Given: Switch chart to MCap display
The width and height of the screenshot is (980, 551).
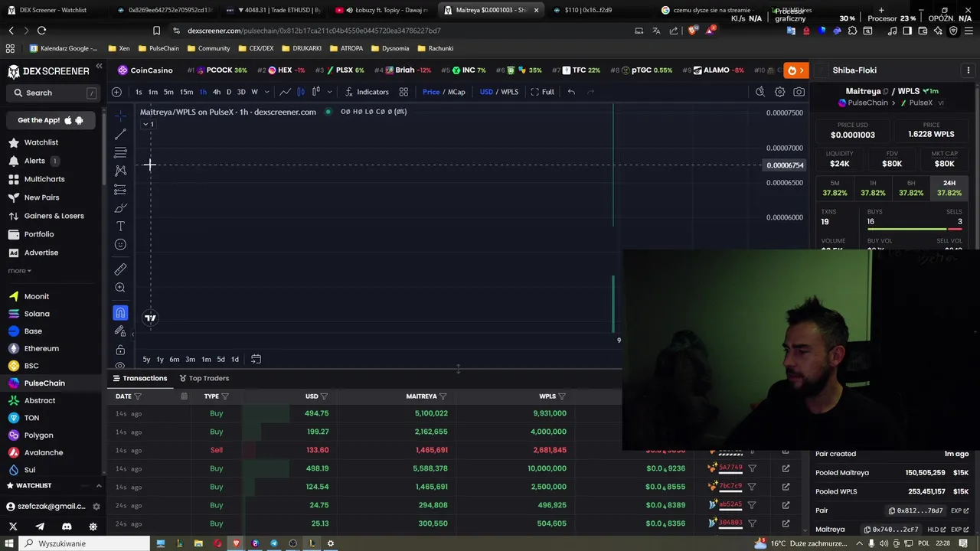Looking at the screenshot, I should (456, 92).
